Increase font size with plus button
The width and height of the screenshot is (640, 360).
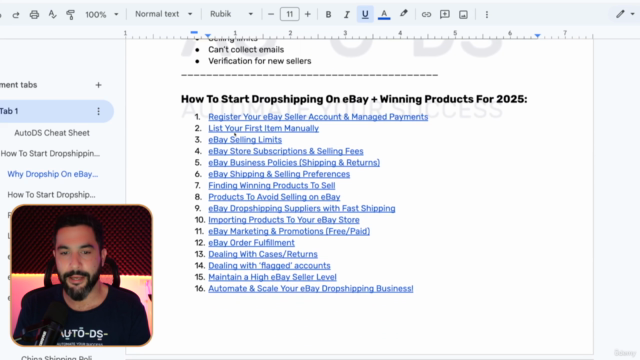(307, 14)
